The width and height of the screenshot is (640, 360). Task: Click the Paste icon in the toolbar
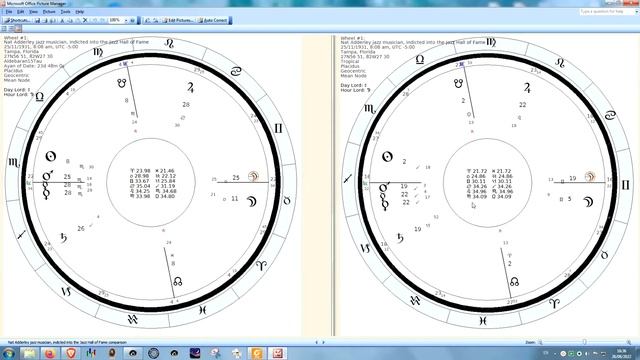pos(78,20)
